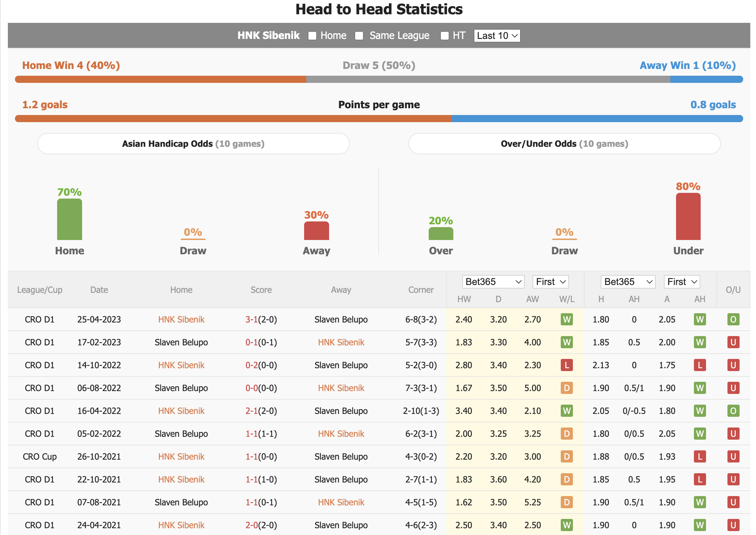Click the 0-2 score of 14-10-2022 match
Screen dimensions: 756x535
251,365
